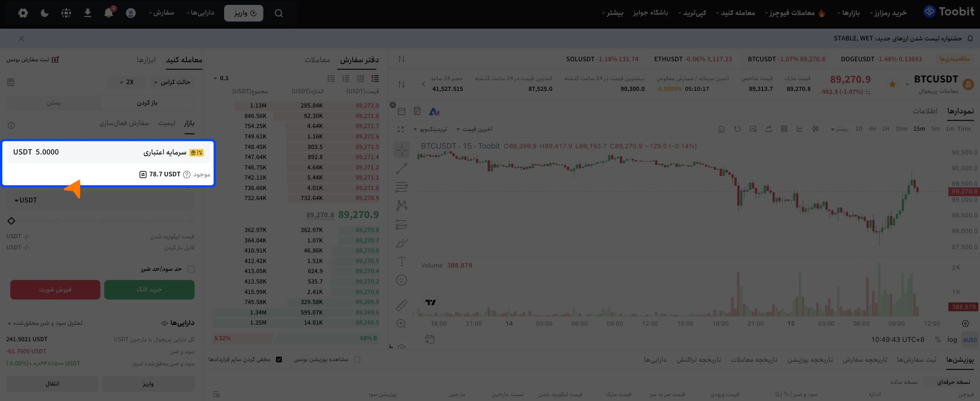The image size is (980, 401).
Task: Open the notifications bell
Action: click(x=108, y=13)
